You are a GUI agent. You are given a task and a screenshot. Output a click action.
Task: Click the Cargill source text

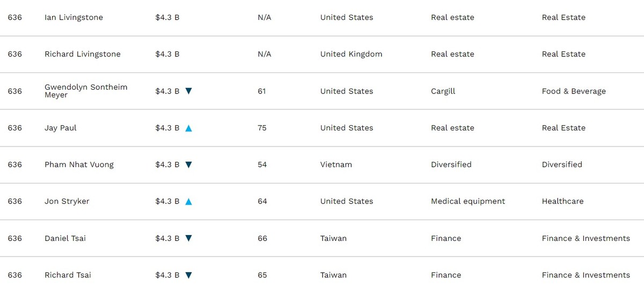(443, 91)
